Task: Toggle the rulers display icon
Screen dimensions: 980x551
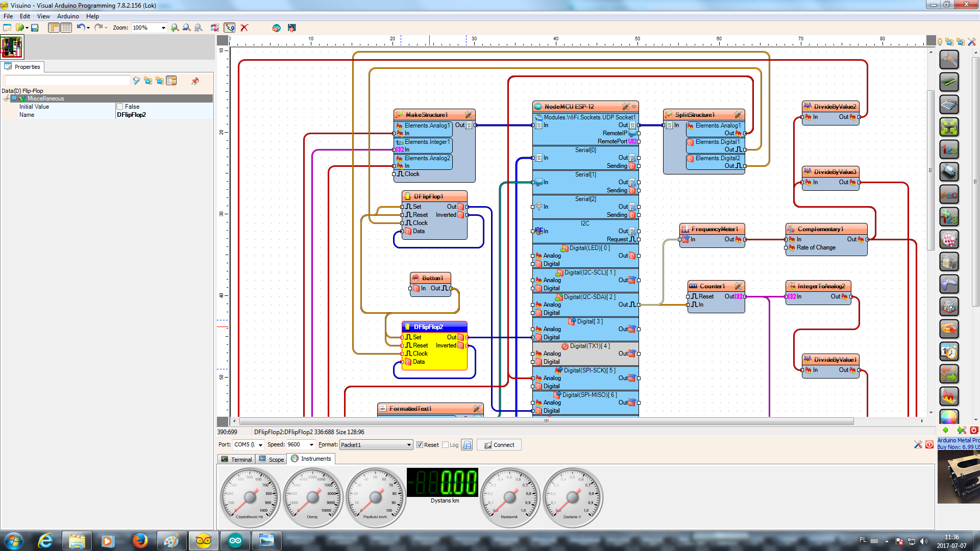Action: click(54, 28)
